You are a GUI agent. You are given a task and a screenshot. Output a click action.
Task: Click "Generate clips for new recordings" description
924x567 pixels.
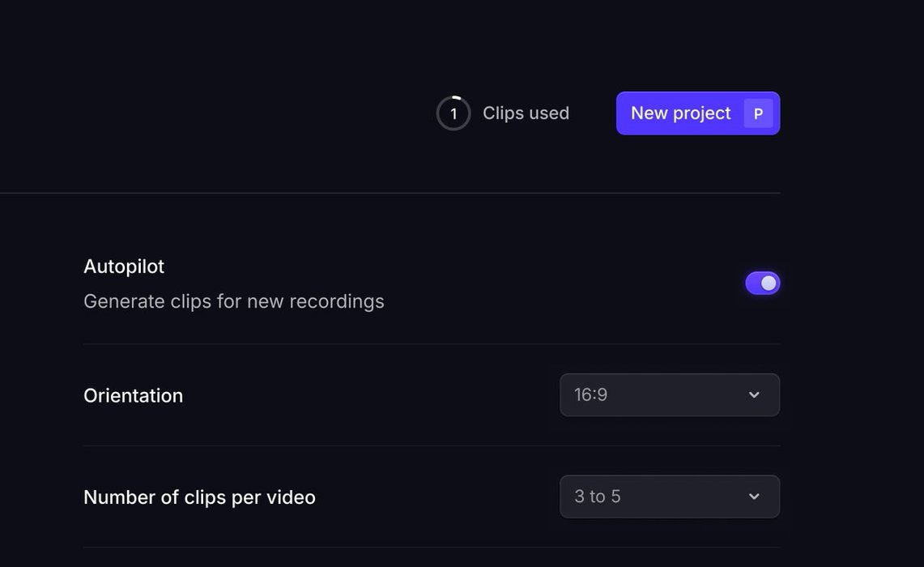tap(233, 301)
